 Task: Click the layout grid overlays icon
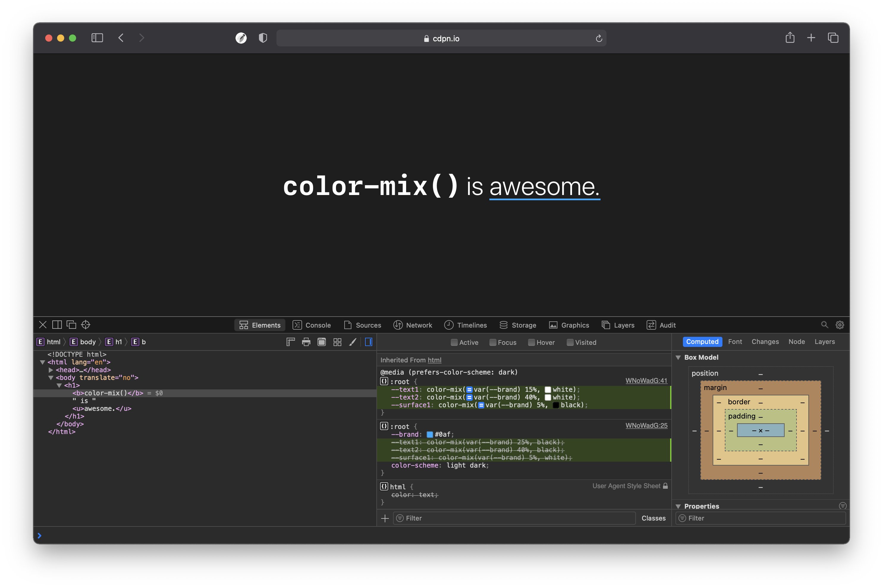point(337,342)
